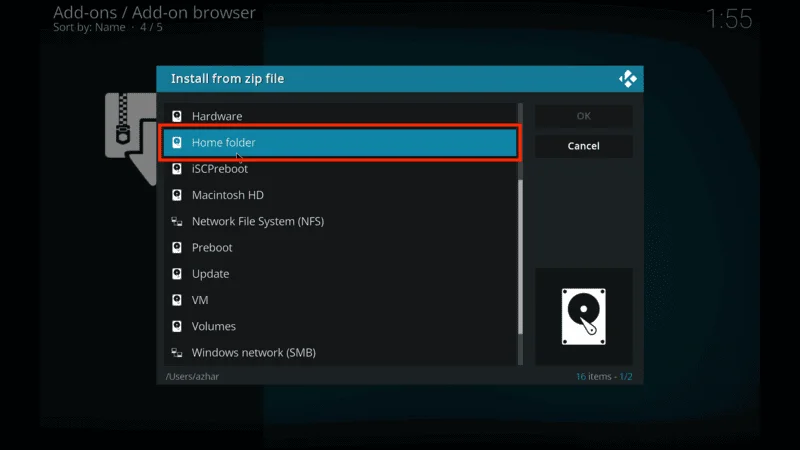
Task: Click the Add-ons / Add-on browser heading
Action: [x=154, y=12]
